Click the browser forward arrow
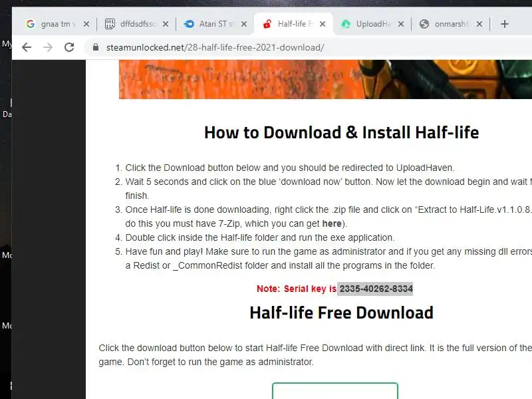This screenshot has height=399, width=532. tap(48, 47)
